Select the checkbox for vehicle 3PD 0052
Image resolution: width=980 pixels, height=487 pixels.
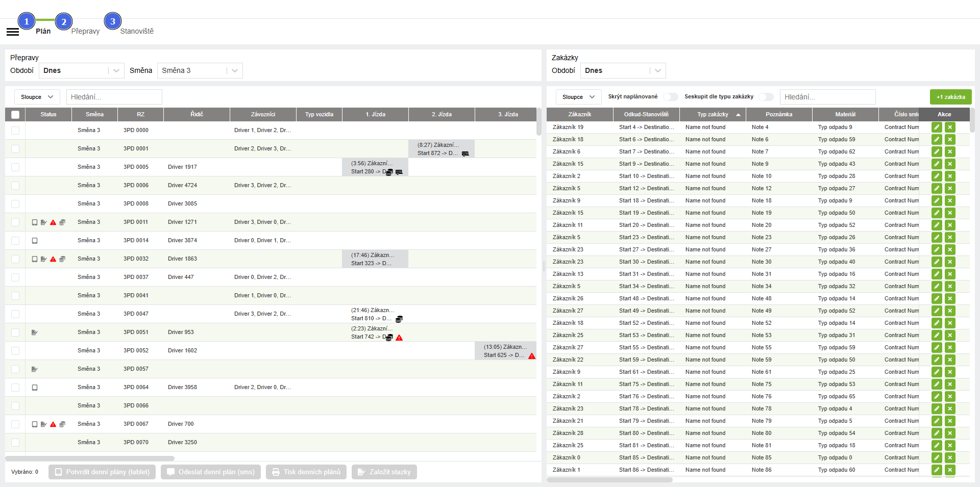(15, 351)
